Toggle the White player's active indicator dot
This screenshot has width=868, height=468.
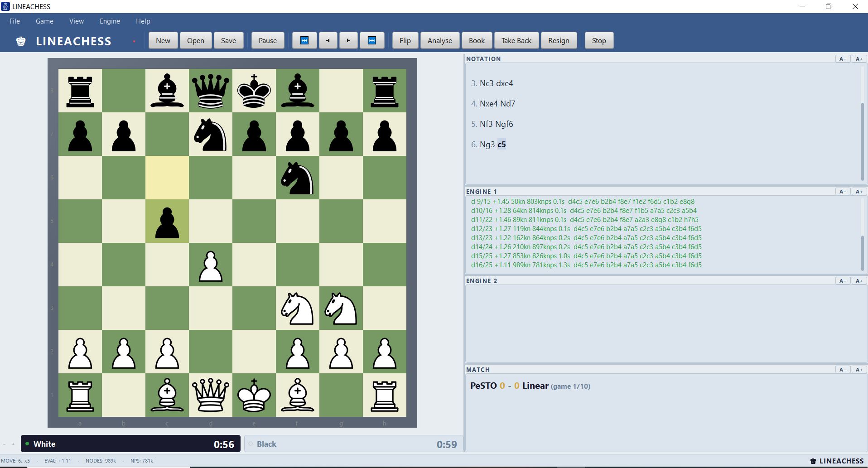28,444
